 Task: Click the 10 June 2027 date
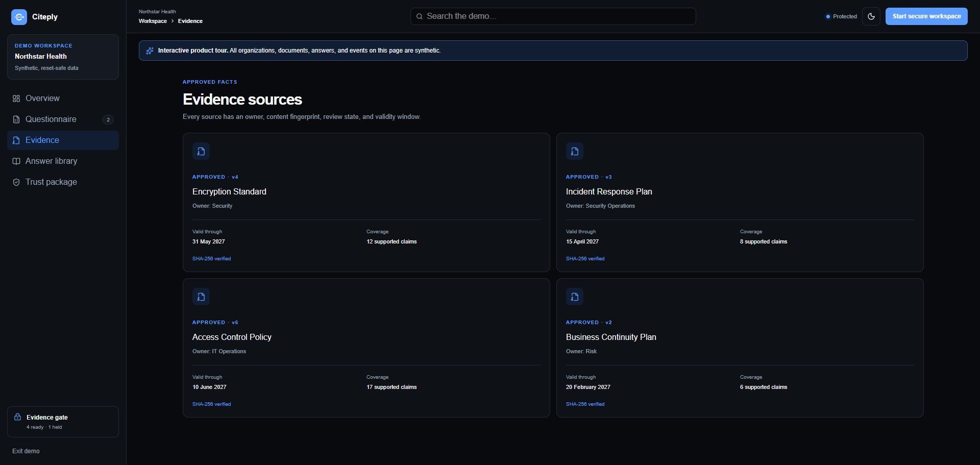209,387
